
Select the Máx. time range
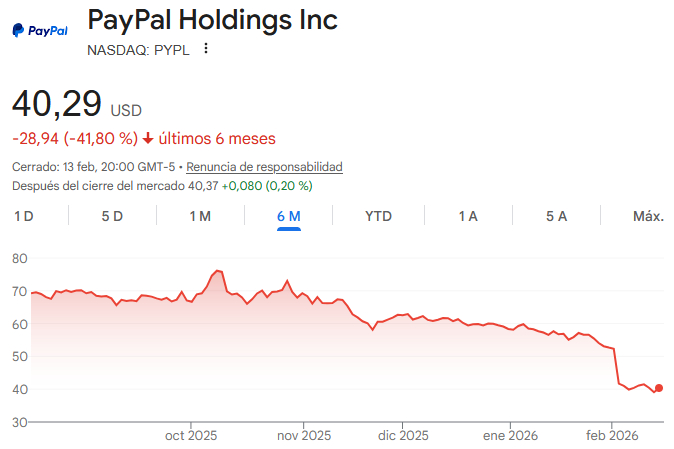[648, 216]
